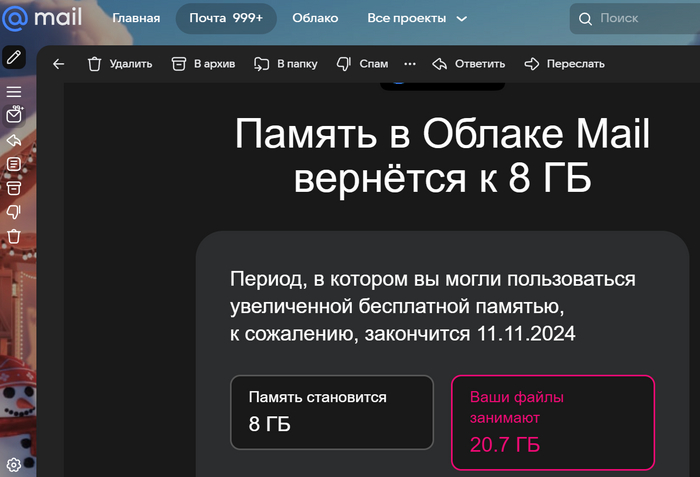Click the 20.7 ГБ value

pos(505,445)
